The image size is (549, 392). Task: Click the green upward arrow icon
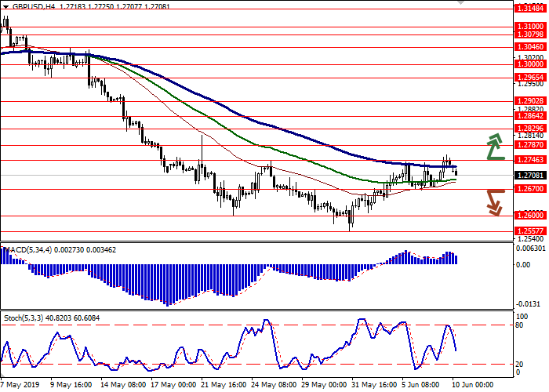coord(493,147)
